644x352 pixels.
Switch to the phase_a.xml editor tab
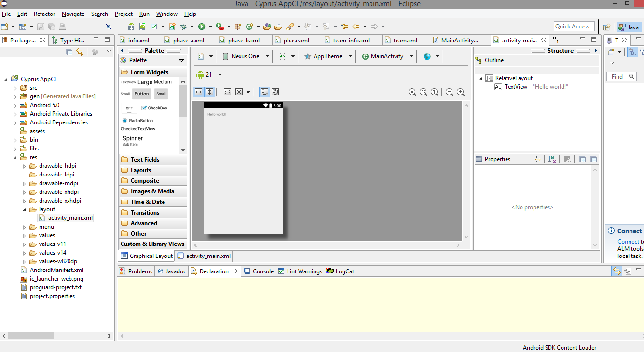point(189,41)
